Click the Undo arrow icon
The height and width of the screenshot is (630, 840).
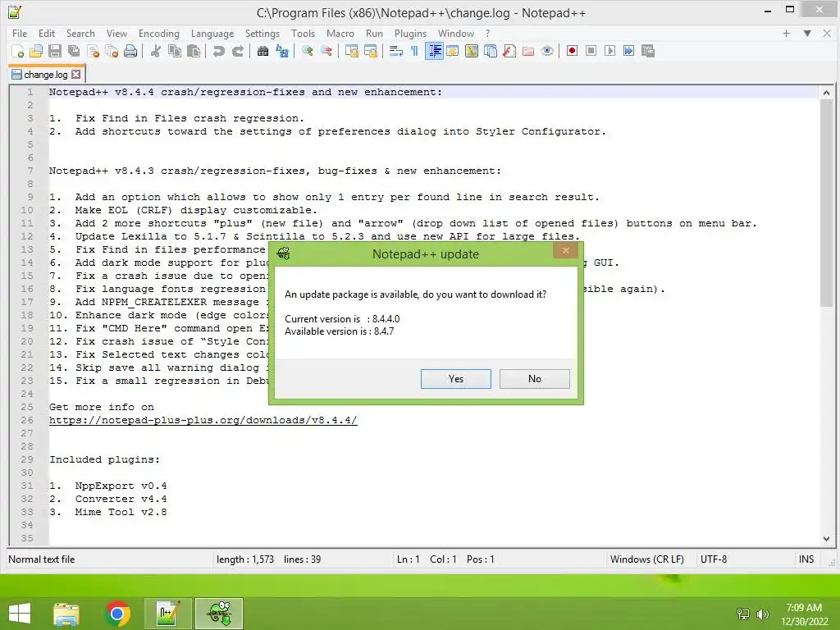coord(218,51)
